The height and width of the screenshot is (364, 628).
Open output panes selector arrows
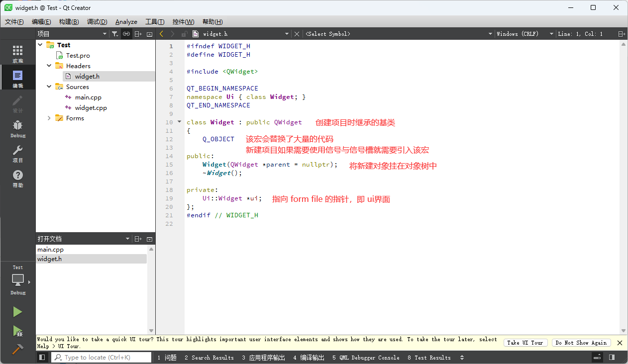[462, 357]
